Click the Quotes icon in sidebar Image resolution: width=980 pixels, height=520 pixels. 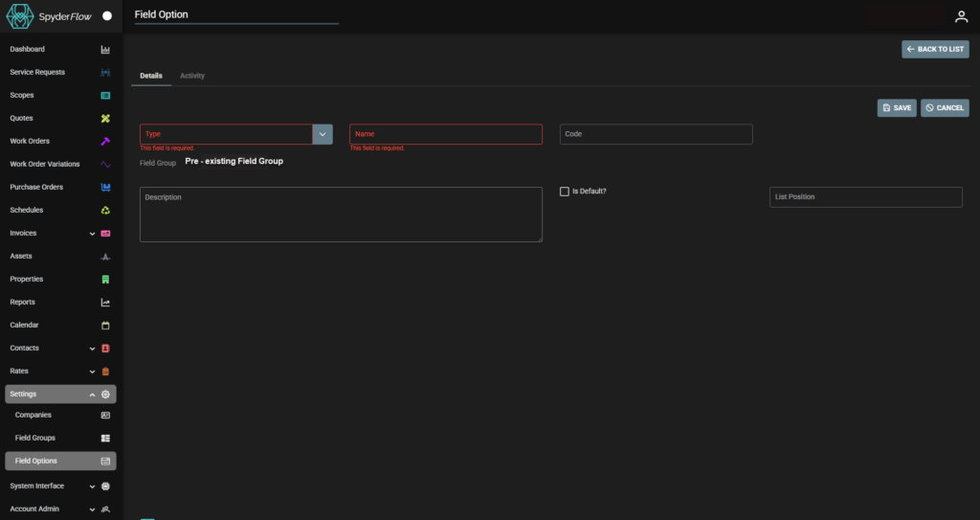pyautogui.click(x=105, y=119)
